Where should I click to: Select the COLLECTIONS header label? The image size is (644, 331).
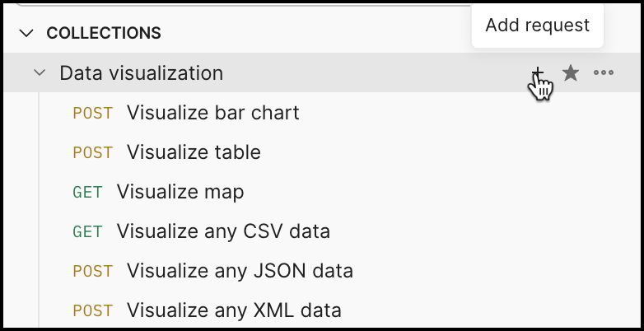point(103,33)
